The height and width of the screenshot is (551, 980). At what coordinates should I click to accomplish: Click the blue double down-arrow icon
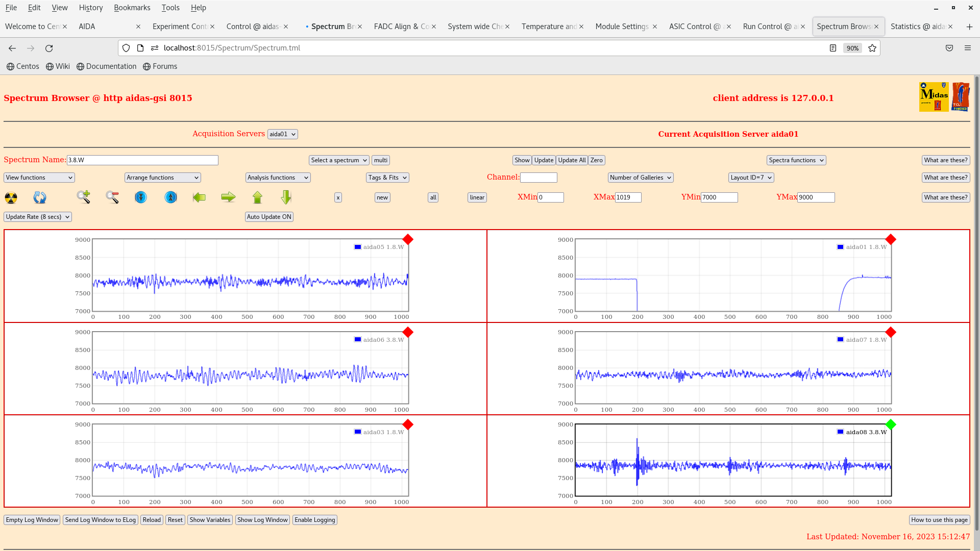(x=141, y=197)
